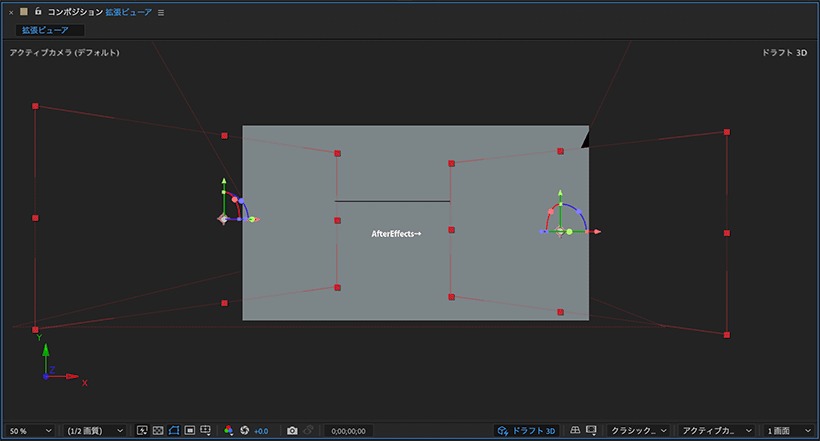Open grid and guide options icon
Viewport: 820px width, 441px height.
(206, 431)
